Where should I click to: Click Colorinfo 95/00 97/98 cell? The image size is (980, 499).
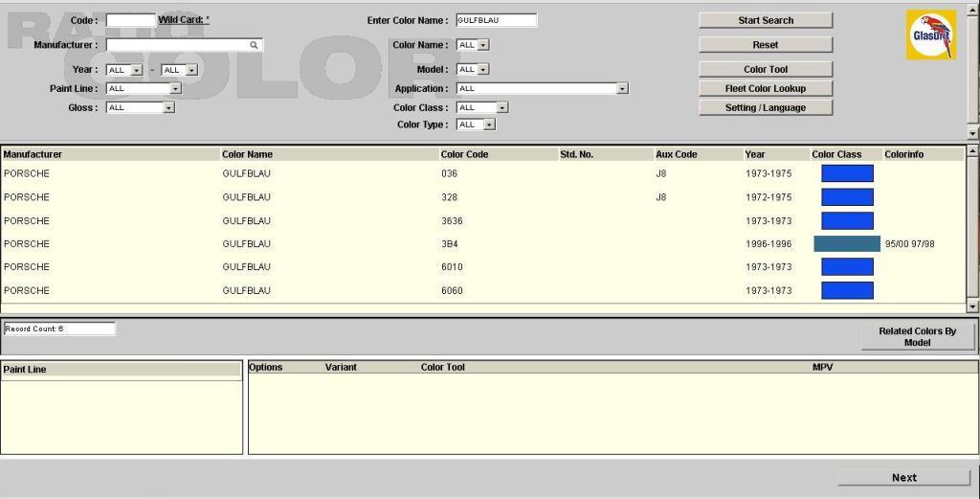click(x=910, y=244)
